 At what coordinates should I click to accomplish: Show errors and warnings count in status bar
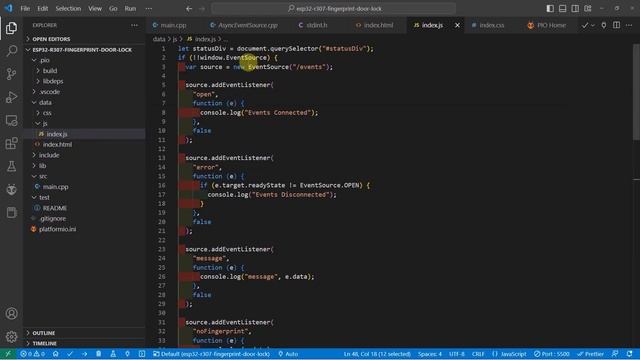[x=33, y=354]
